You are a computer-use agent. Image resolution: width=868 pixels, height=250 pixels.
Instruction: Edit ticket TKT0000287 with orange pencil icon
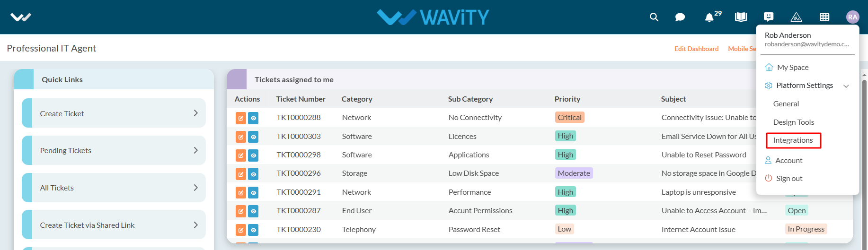point(240,211)
